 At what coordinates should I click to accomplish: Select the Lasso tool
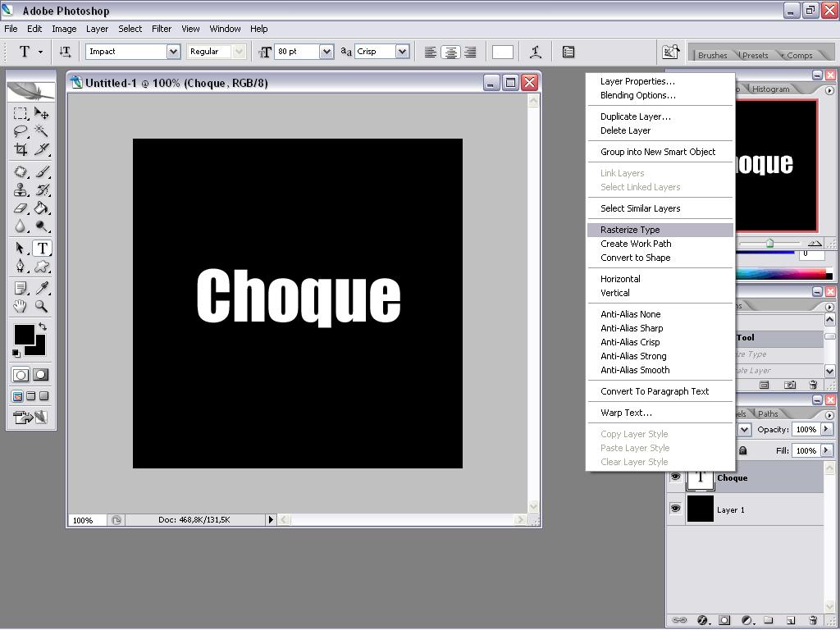tap(21, 131)
